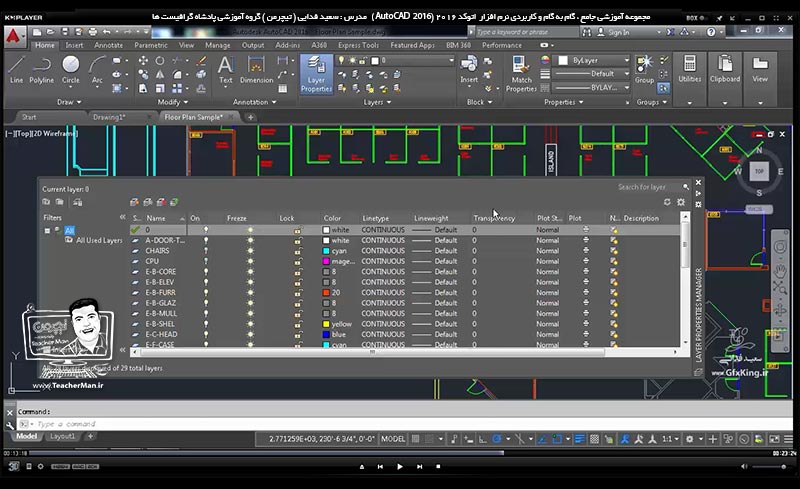
Task: Click the New Layer icon
Action: coord(134,202)
